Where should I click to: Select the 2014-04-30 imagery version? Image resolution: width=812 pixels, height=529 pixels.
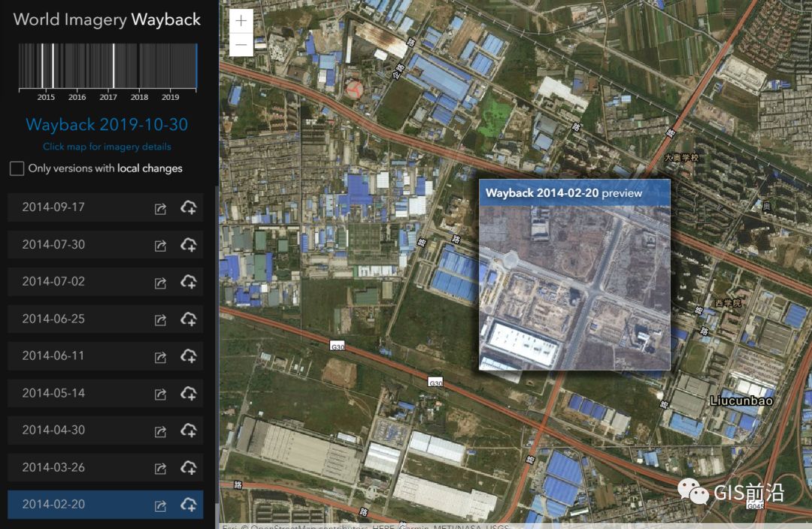53,431
